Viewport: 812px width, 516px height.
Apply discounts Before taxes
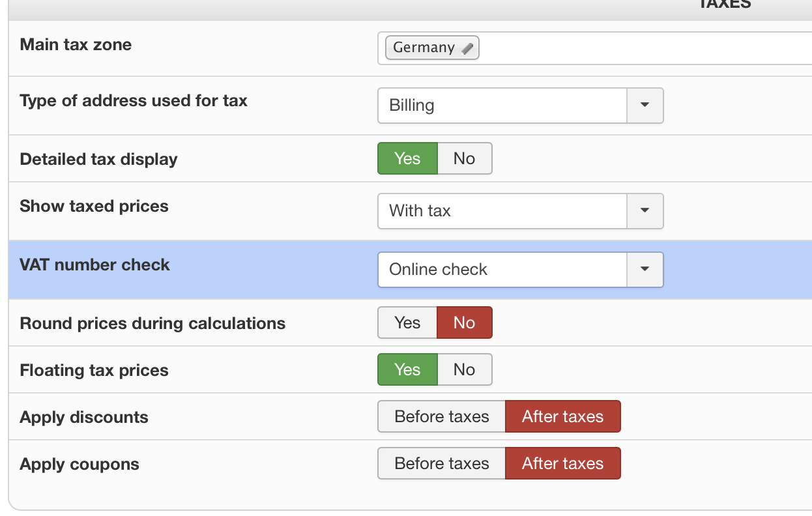pyautogui.click(x=442, y=416)
